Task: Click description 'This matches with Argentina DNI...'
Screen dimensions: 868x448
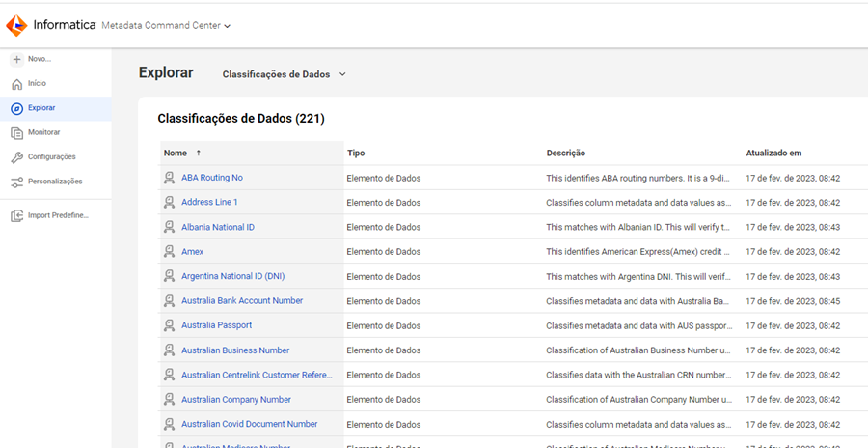Action: tap(638, 277)
